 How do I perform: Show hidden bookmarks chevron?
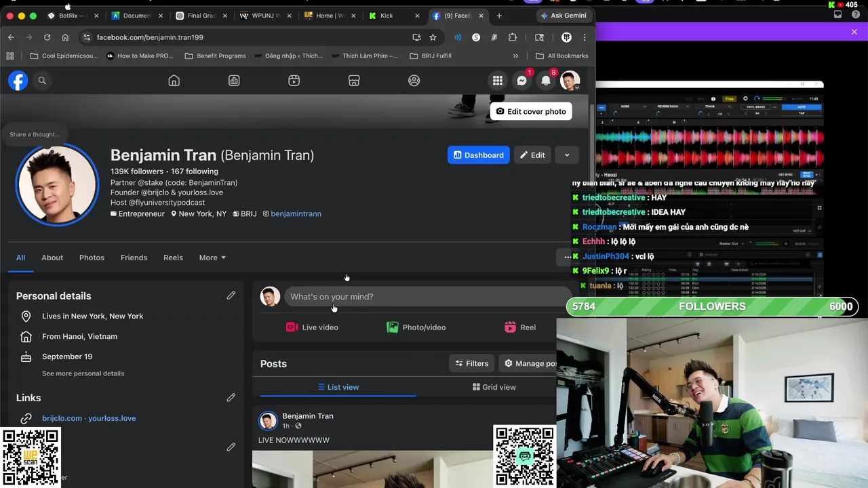[x=515, y=56]
